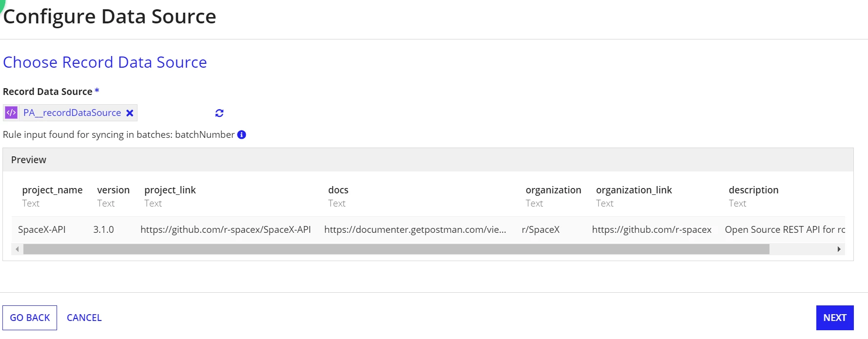
Task: Click the docs column header
Action: [338, 190]
